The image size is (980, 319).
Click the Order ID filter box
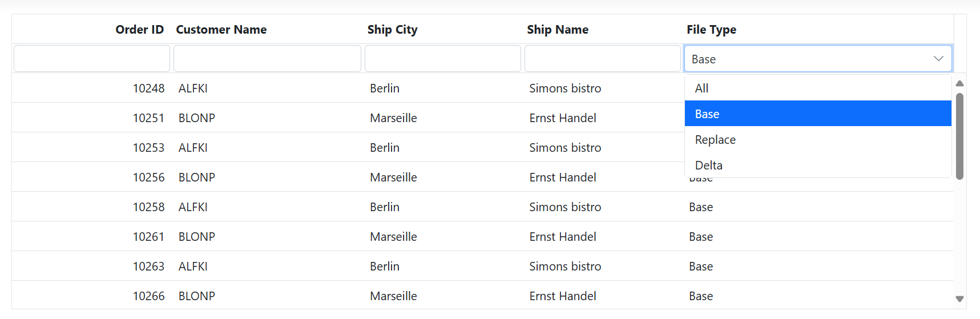(92, 59)
